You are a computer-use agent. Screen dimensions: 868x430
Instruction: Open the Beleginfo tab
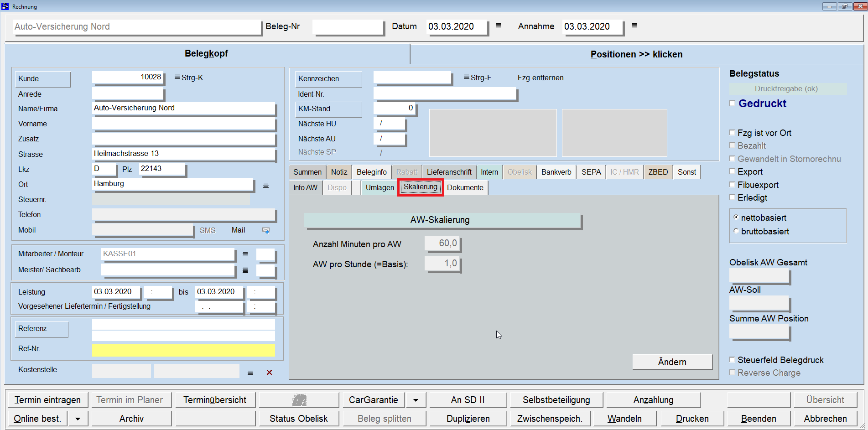372,172
